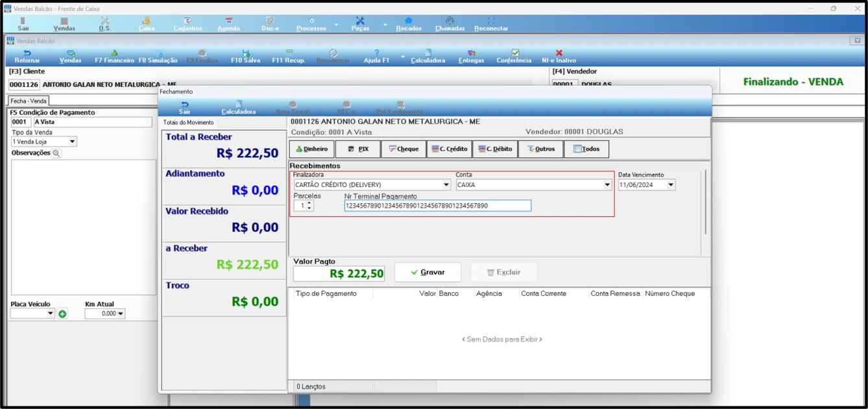Expand the Finalizadora dropdown
868x409 pixels.
click(x=446, y=185)
